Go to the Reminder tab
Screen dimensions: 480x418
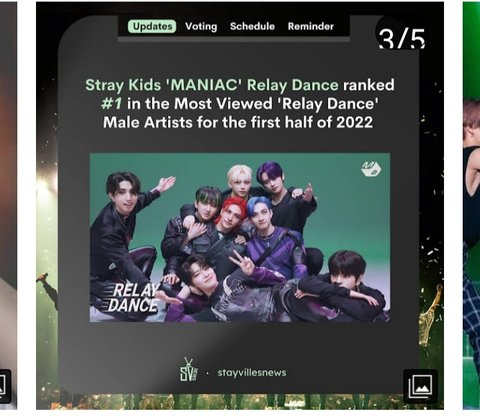[311, 26]
